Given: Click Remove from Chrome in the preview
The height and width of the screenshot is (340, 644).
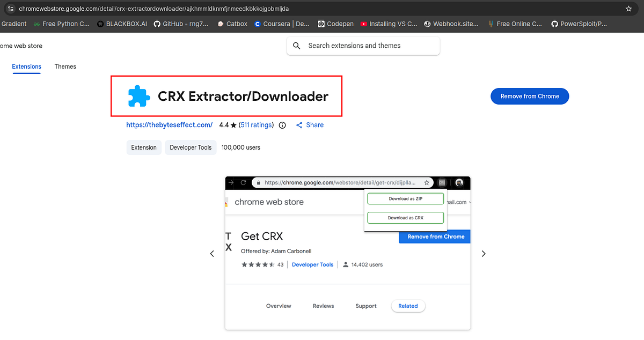Looking at the screenshot, I should 435,236.
